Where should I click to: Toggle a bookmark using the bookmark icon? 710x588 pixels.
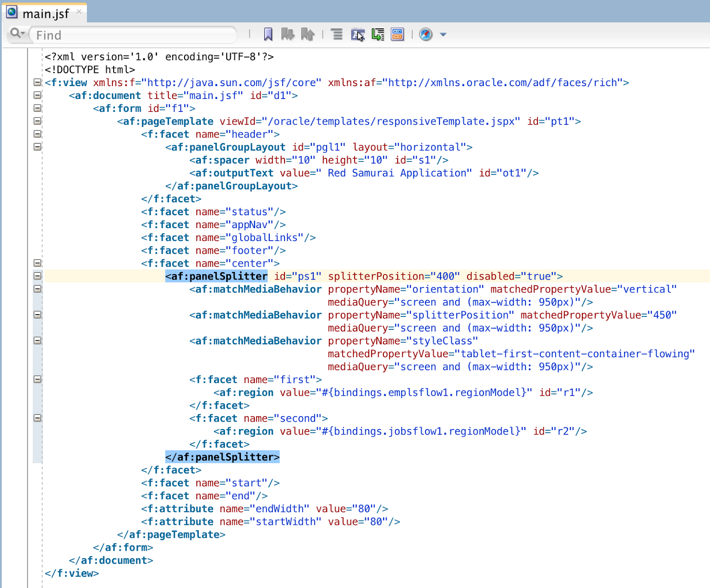[267, 34]
